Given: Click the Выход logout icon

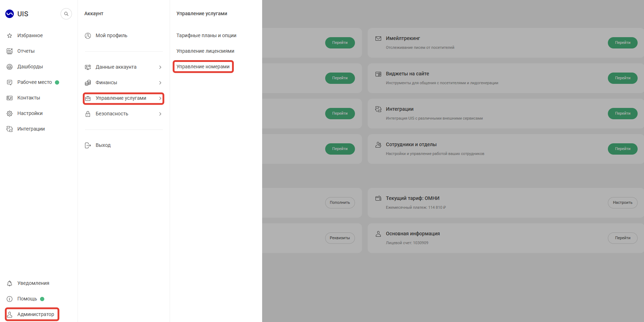Looking at the screenshot, I should coord(88,145).
